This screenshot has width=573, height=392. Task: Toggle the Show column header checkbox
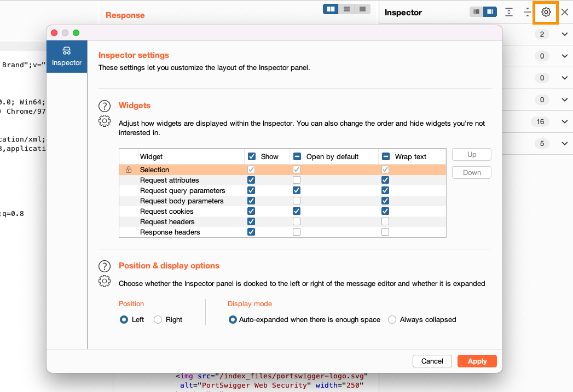coord(251,156)
